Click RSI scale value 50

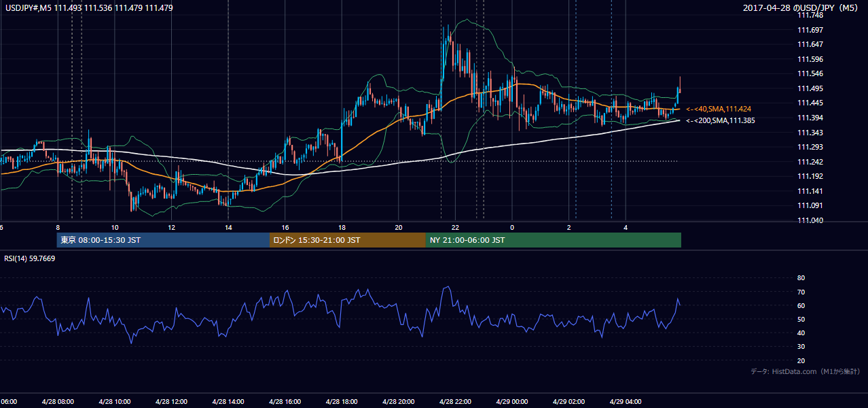[801, 319]
